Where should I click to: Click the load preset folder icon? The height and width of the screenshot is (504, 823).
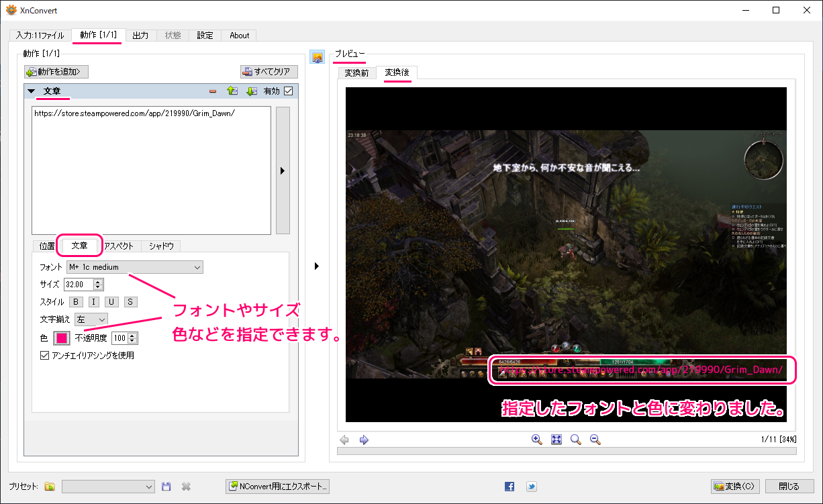[50, 487]
